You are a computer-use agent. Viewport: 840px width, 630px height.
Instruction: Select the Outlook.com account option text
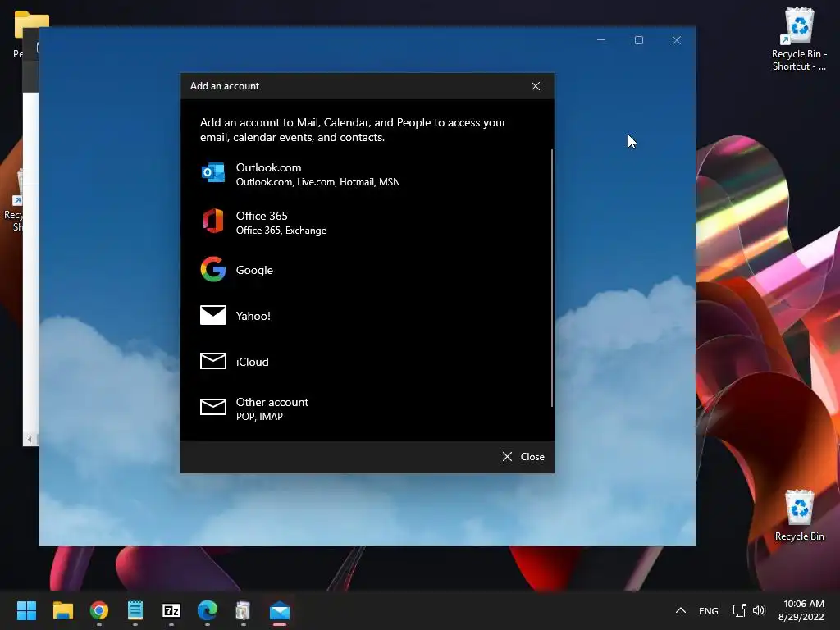point(268,167)
